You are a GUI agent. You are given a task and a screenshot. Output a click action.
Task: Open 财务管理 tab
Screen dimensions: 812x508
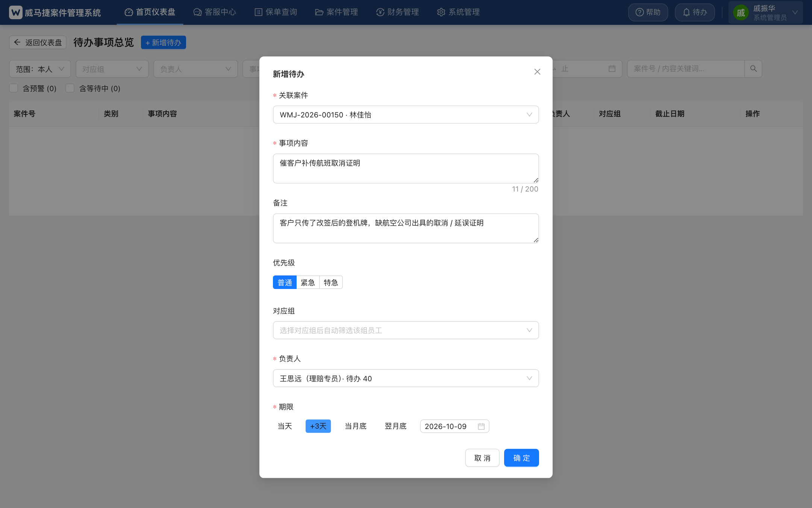click(x=397, y=12)
